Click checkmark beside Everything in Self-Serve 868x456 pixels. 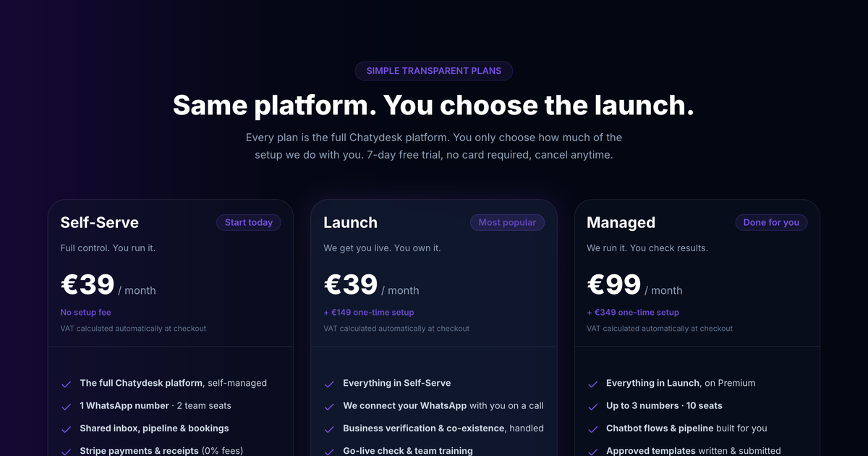[330, 384]
